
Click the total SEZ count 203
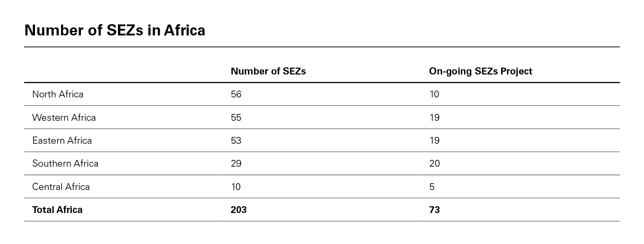pyautogui.click(x=238, y=210)
